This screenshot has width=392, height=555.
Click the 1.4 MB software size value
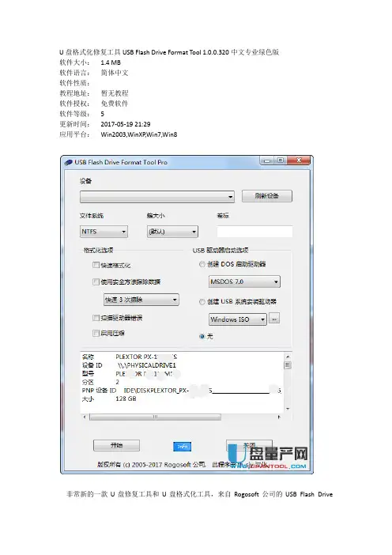coord(111,62)
